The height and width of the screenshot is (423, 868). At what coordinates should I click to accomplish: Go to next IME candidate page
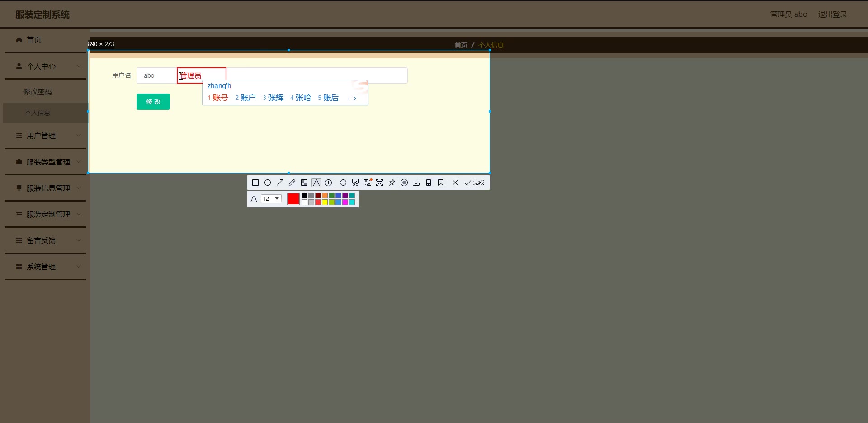(x=355, y=98)
